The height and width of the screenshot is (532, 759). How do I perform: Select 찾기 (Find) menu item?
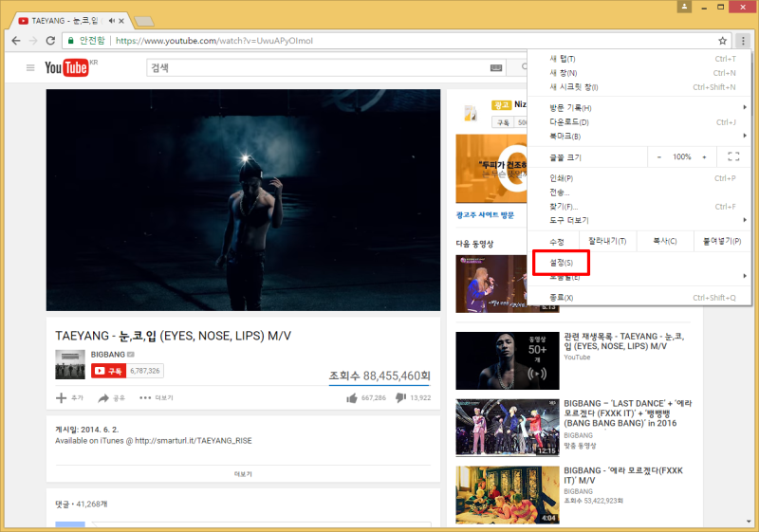click(x=639, y=206)
